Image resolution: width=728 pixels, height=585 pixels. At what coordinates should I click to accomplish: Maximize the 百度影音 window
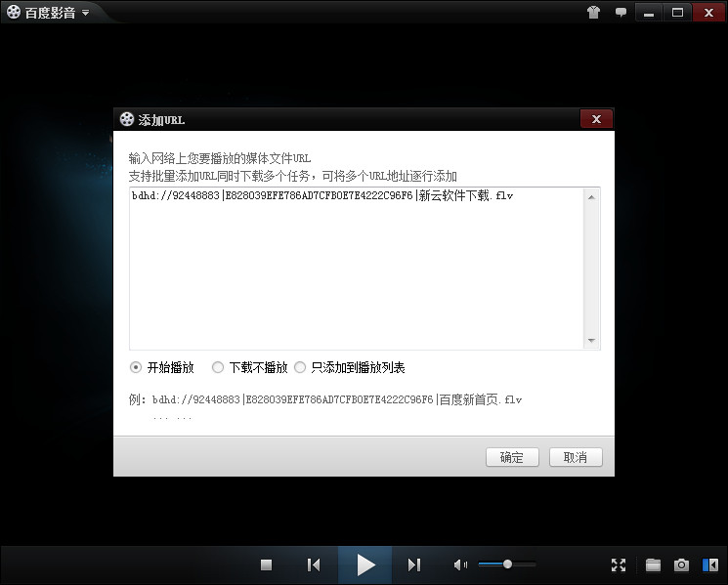click(x=677, y=13)
